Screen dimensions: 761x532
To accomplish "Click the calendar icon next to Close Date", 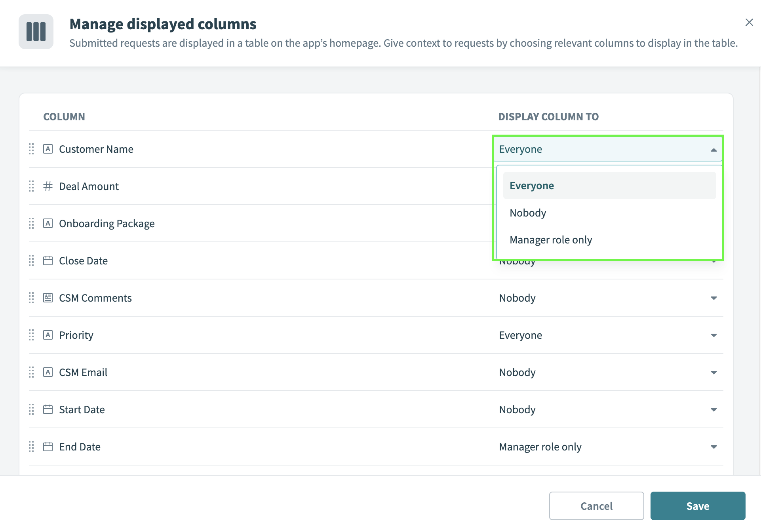I will pyautogui.click(x=48, y=260).
